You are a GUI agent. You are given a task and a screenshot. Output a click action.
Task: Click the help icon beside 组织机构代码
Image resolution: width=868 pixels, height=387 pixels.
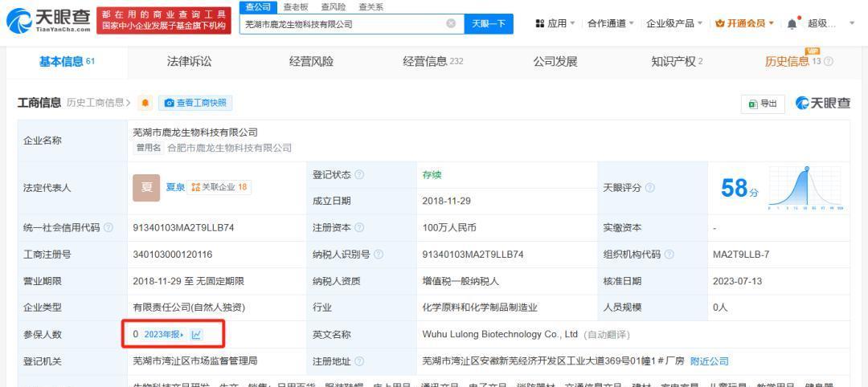(669, 255)
